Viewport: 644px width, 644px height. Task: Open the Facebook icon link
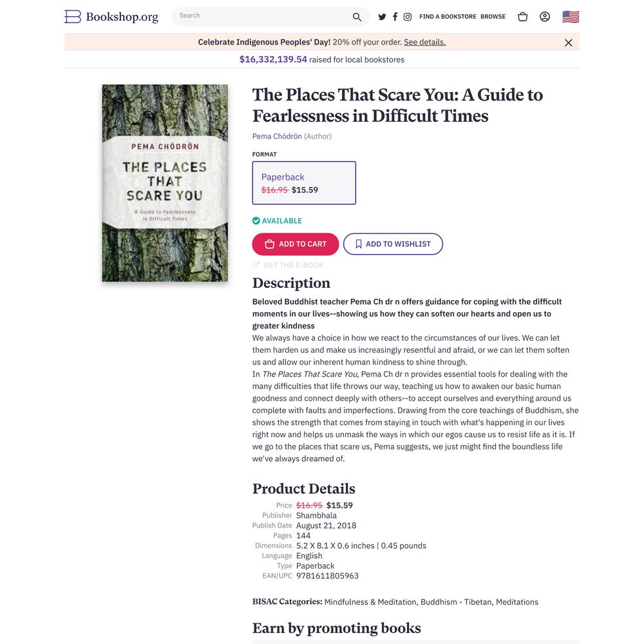click(395, 17)
